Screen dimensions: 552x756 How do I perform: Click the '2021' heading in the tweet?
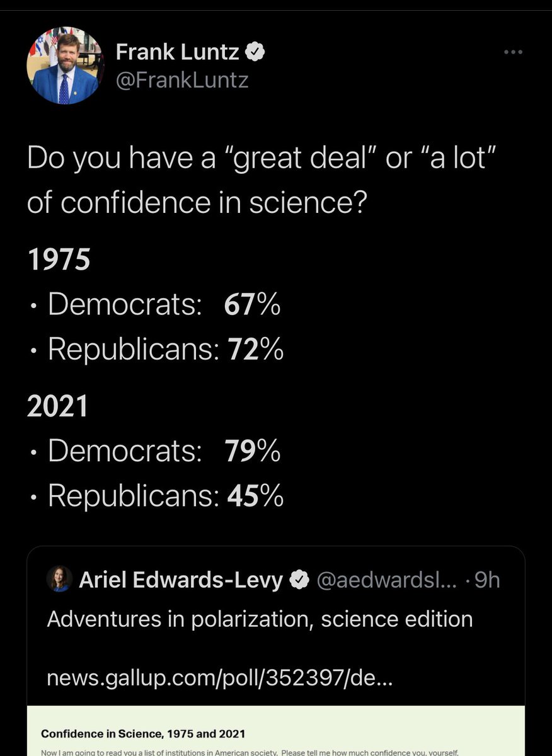click(x=58, y=406)
